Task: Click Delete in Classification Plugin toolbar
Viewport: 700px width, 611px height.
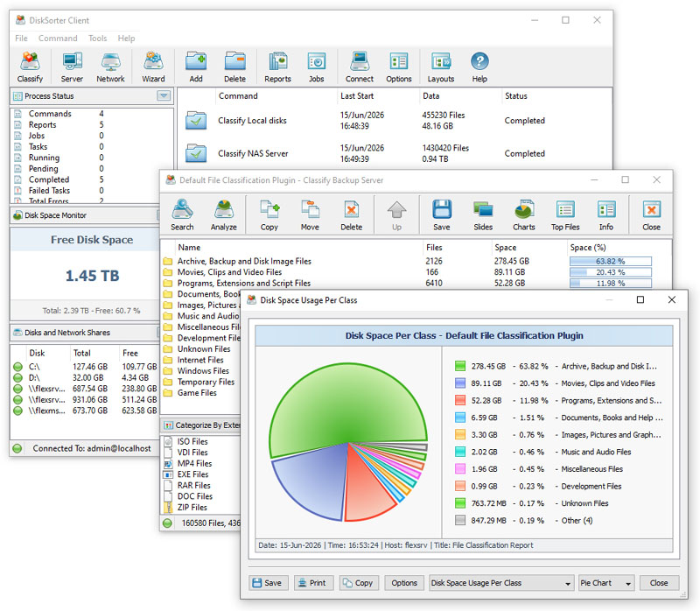Action: click(x=352, y=215)
